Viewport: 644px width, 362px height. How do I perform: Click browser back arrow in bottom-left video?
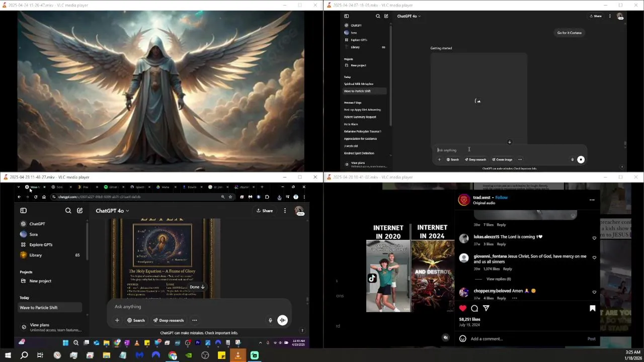tap(19, 197)
